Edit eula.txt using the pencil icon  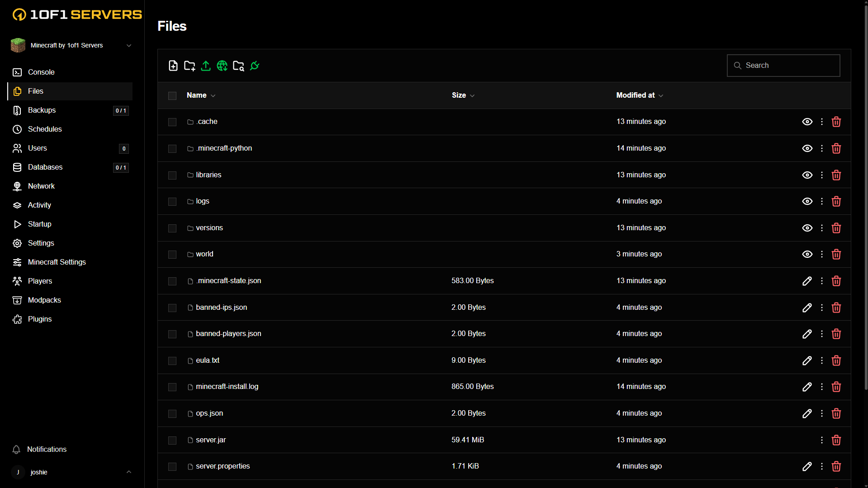[807, 360]
